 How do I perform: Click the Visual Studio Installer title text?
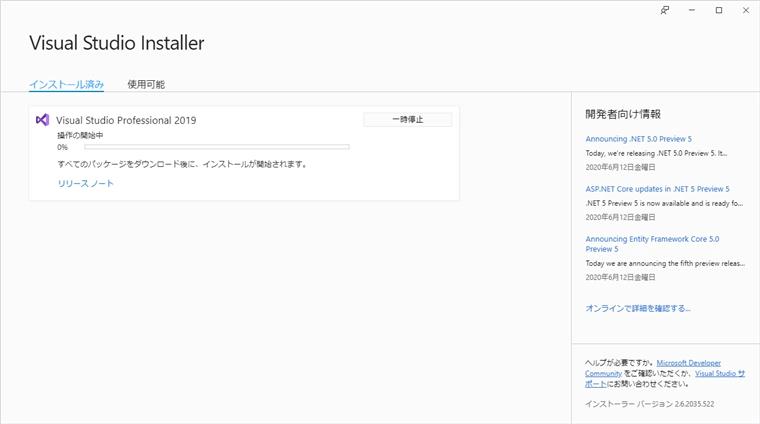pyautogui.click(x=117, y=43)
